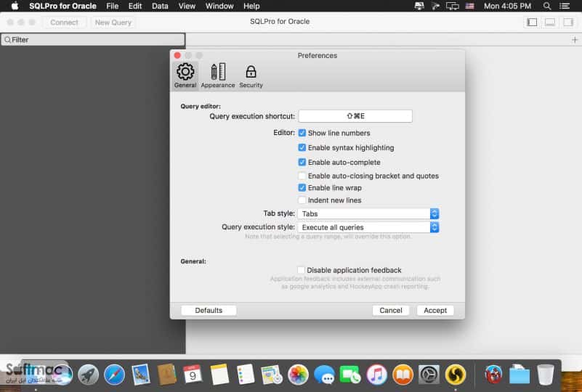Viewport: 582px width, 392px height.
Task: Open the Data menu
Action: 160,6
